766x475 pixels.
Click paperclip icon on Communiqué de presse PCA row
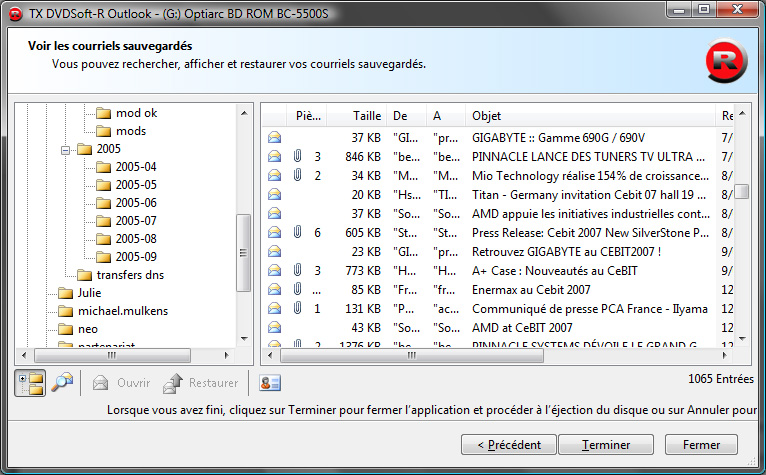297,308
